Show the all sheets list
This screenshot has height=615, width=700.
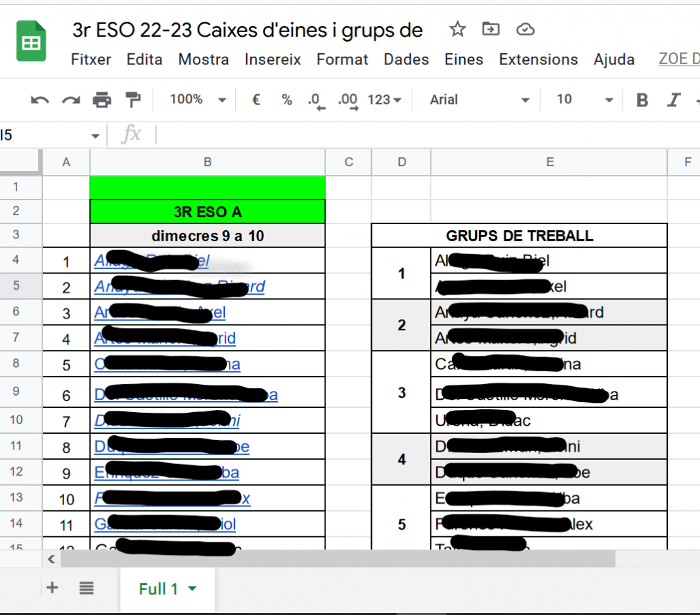tap(86, 588)
